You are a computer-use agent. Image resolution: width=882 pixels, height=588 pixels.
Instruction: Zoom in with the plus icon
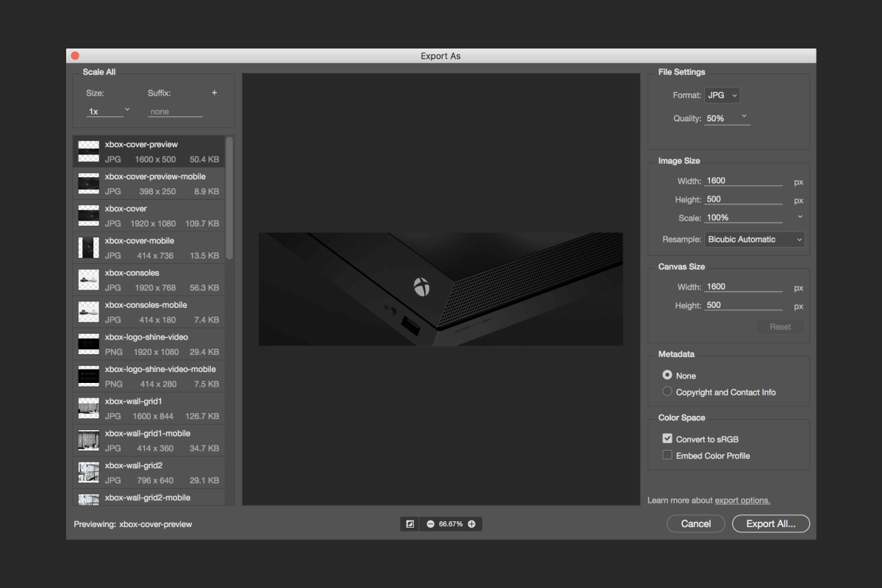tap(472, 524)
